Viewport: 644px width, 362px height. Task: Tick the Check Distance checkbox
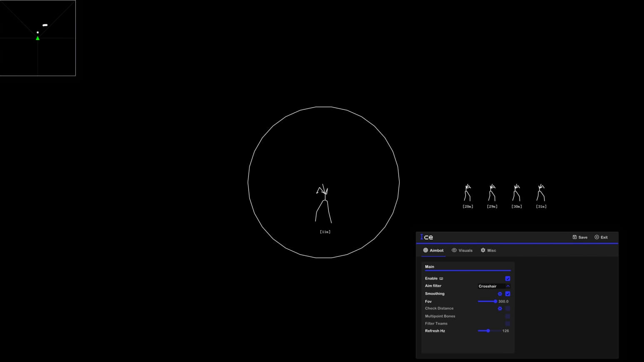coord(507,309)
